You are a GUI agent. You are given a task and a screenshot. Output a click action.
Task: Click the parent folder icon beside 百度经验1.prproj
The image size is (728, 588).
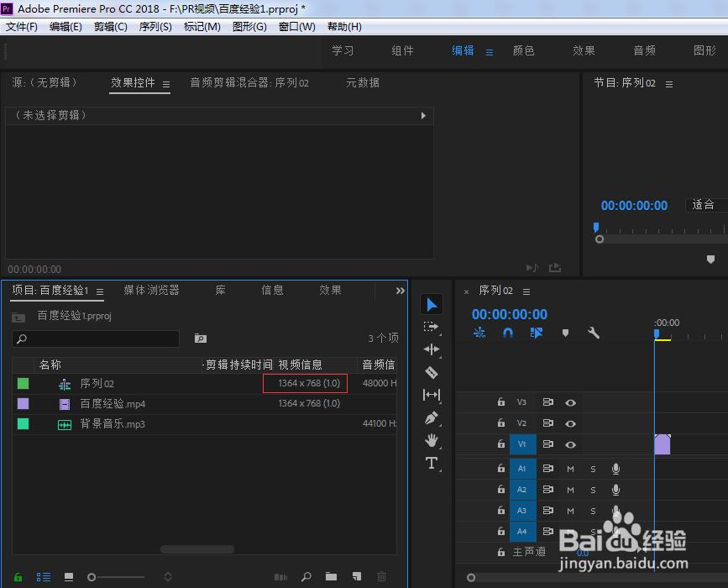coord(18,318)
